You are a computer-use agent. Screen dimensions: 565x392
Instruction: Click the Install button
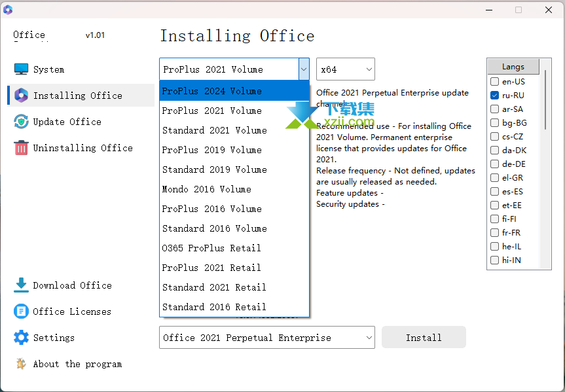[424, 337]
